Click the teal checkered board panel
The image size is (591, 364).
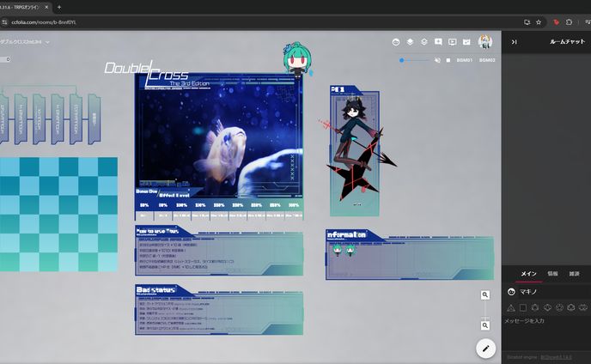pos(58,214)
